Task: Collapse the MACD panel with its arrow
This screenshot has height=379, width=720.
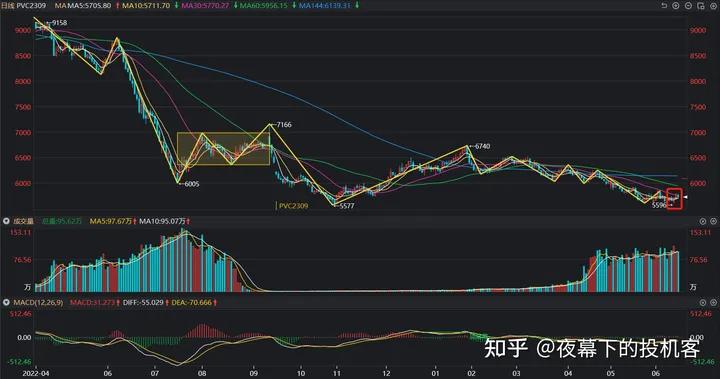Action: (x=6, y=302)
